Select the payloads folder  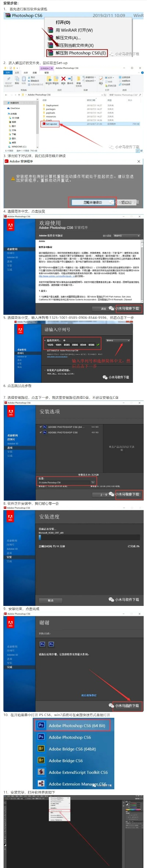click(x=50, y=113)
